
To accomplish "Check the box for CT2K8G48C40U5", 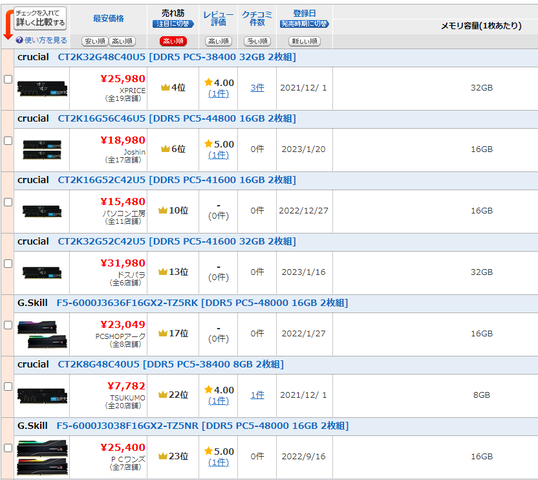I will (x=8, y=386).
